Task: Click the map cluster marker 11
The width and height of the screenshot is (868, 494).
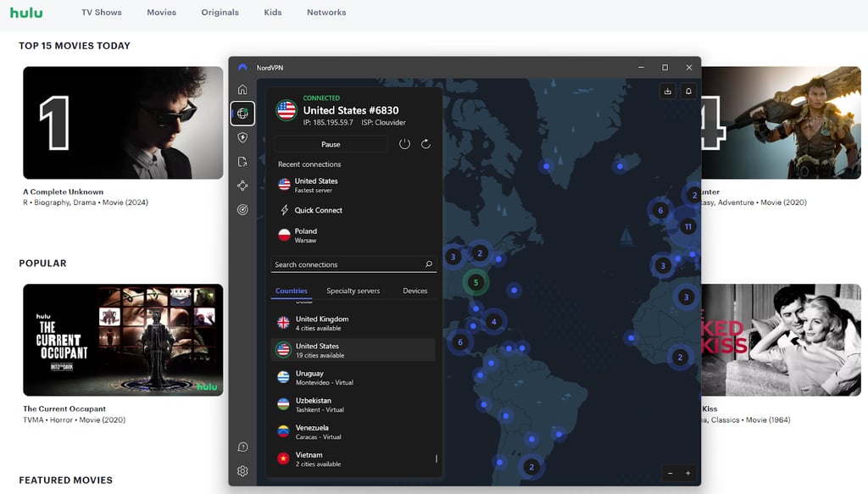Action: tap(688, 226)
